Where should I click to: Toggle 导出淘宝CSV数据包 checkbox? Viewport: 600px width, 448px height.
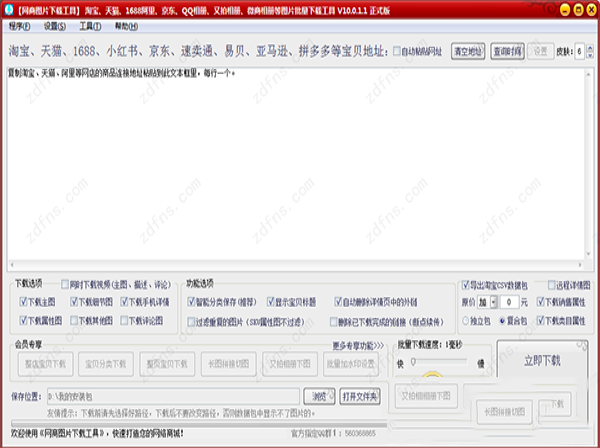click(x=465, y=285)
